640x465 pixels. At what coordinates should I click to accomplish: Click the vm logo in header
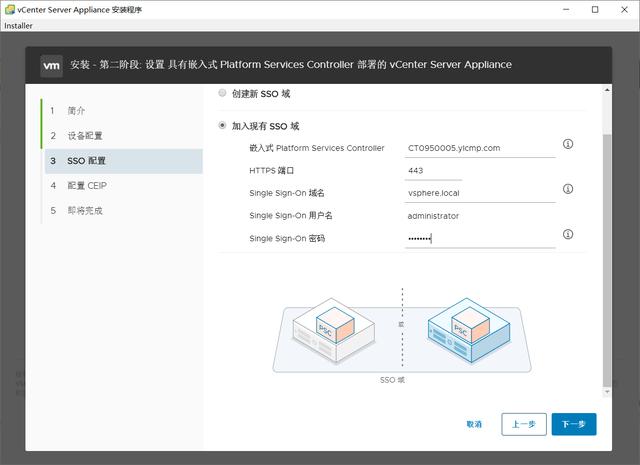(x=51, y=65)
